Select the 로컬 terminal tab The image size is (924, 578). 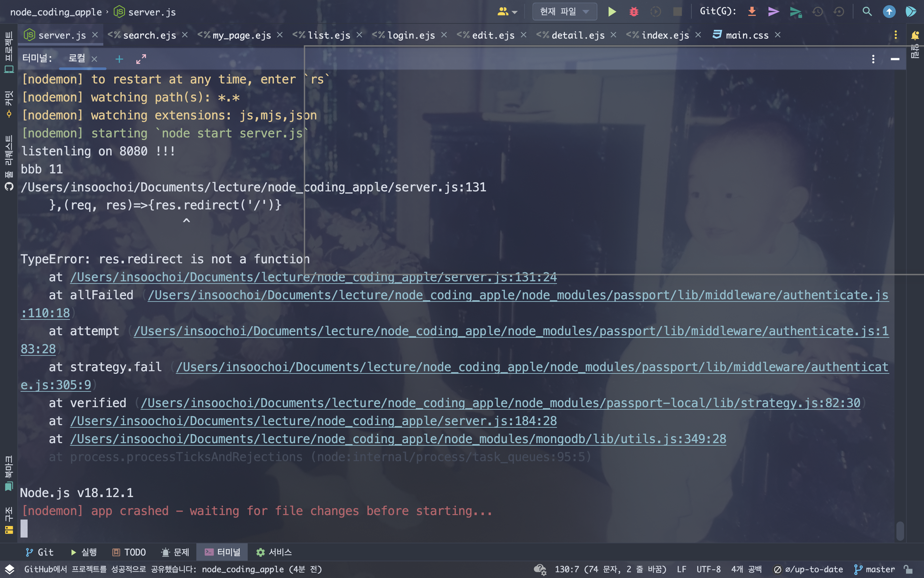tap(77, 58)
